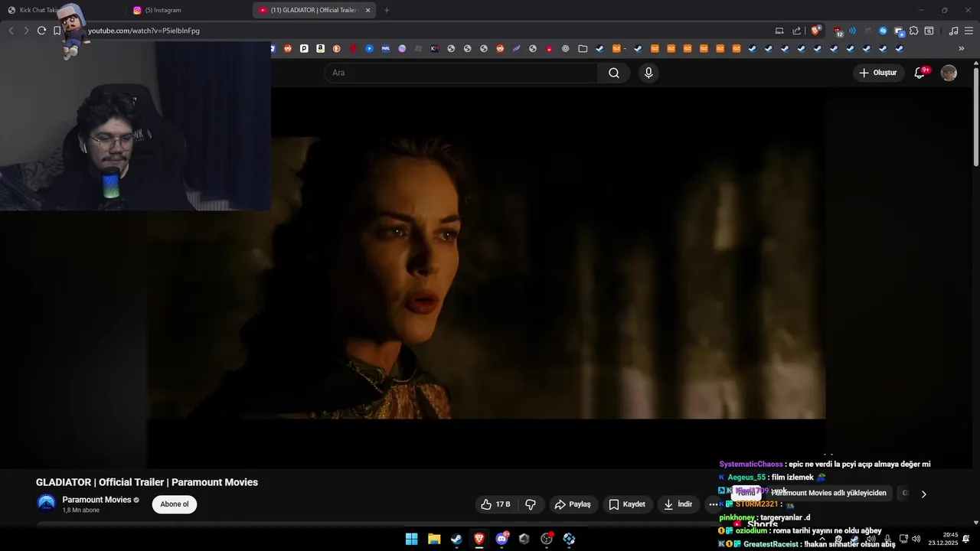Click the video player frame

pos(486,278)
